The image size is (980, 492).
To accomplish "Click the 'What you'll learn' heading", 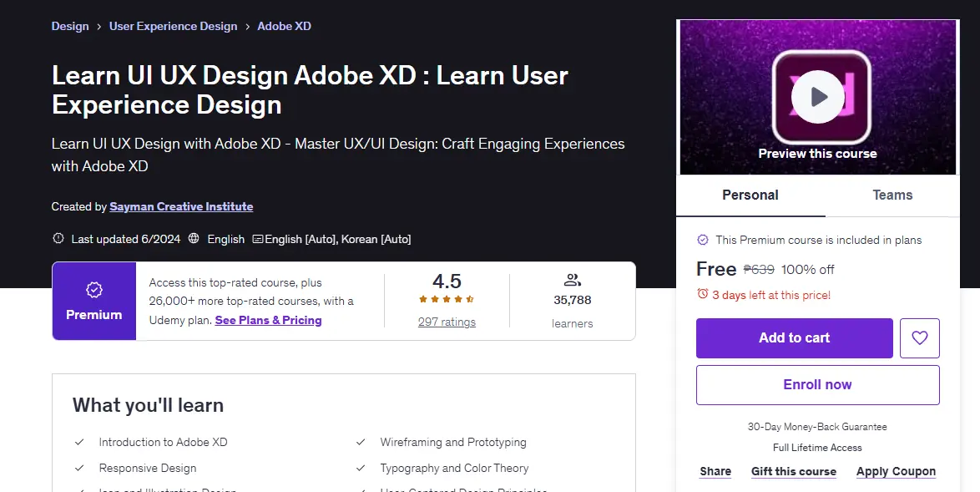I will pyautogui.click(x=148, y=405).
